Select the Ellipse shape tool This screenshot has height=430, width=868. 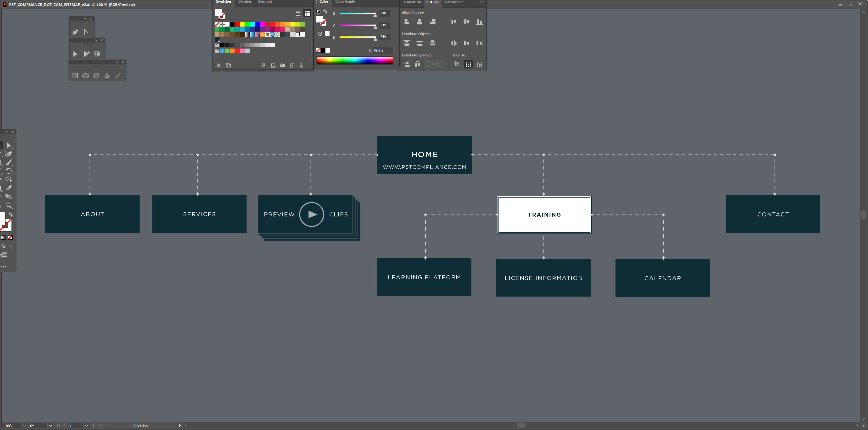click(86, 76)
